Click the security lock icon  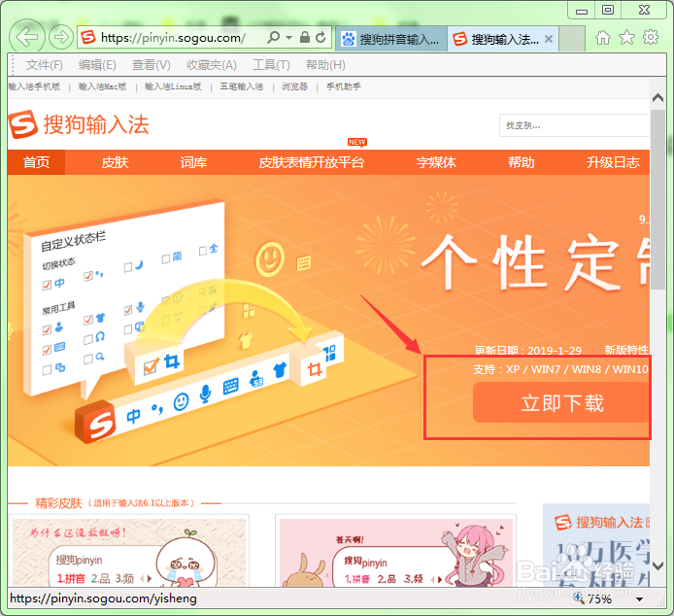click(304, 38)
